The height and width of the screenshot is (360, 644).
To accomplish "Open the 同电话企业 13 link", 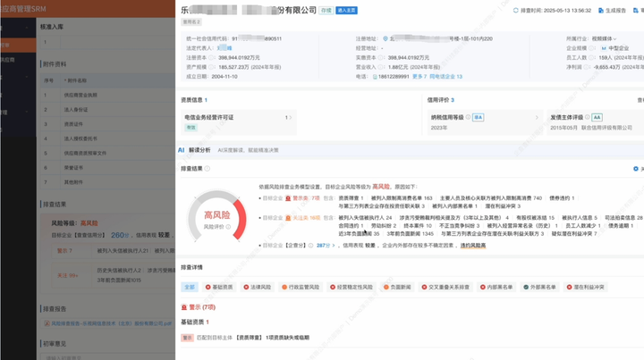I will (x=446, y=77).
